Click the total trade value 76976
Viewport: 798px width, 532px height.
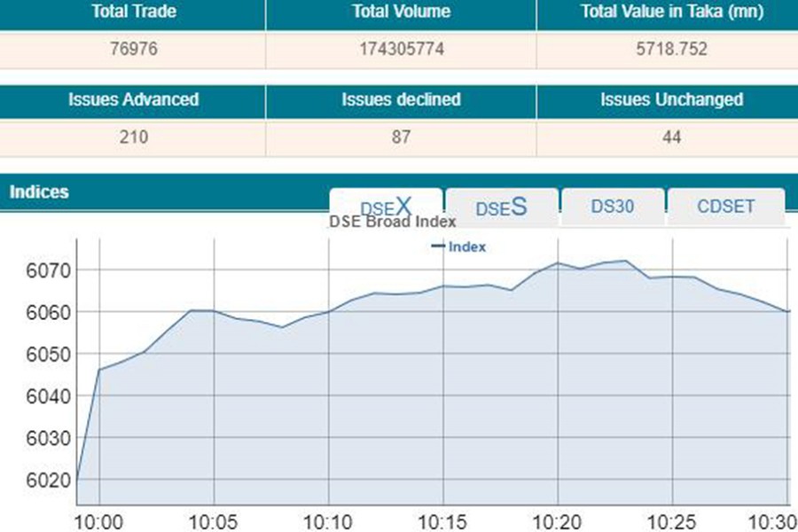[133, 50]
